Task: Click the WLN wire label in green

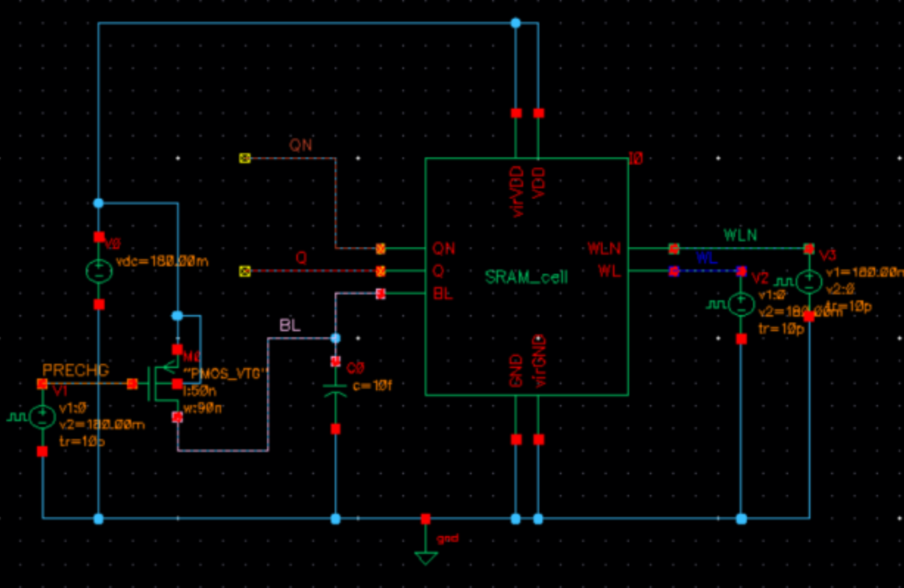Action: pos(740,235)
